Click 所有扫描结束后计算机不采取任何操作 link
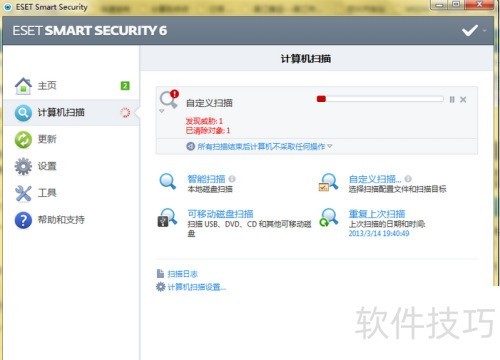 point(261,146)
